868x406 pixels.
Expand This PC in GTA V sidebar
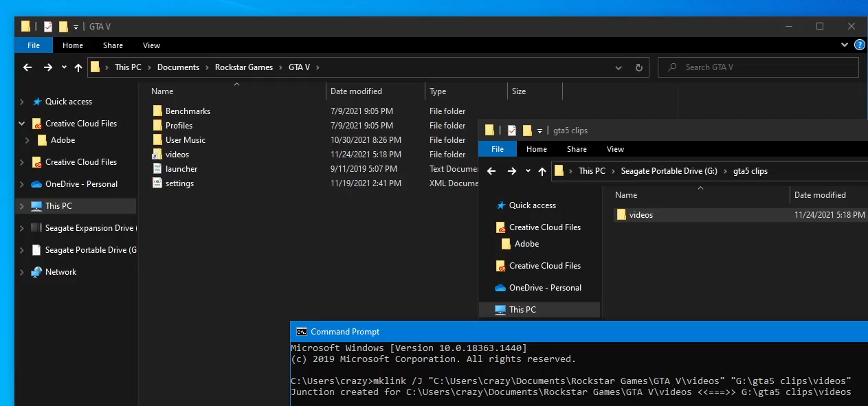pyautogui.click(x=22, y=206)
